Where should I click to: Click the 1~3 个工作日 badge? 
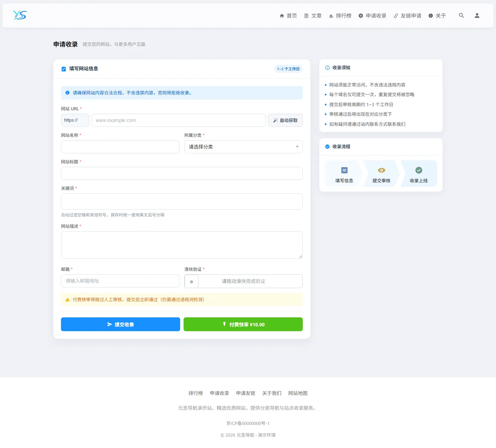tap(288, 69)
